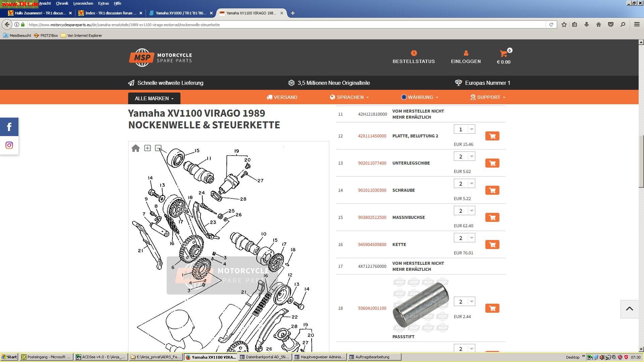Open the Meistbesucht bookmark
This screenshot has height=362, width=644.
(x=17, y=36)
